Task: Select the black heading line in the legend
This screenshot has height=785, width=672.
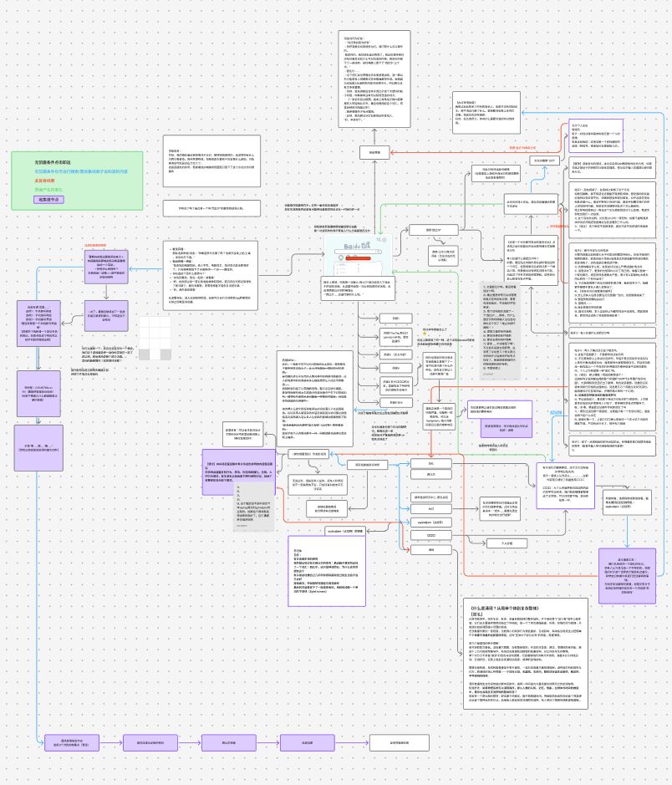Action: point(53,162)
